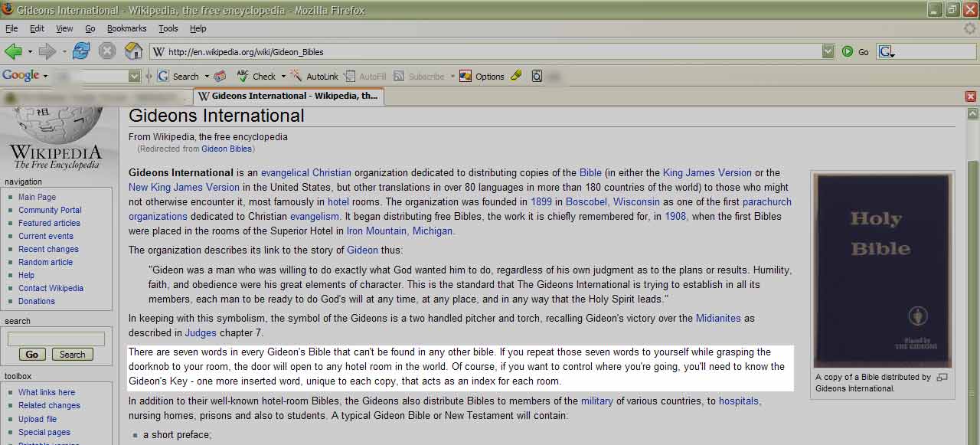Go to the Home page icon
The image size is (980, 445).
[x=134, y=51]
